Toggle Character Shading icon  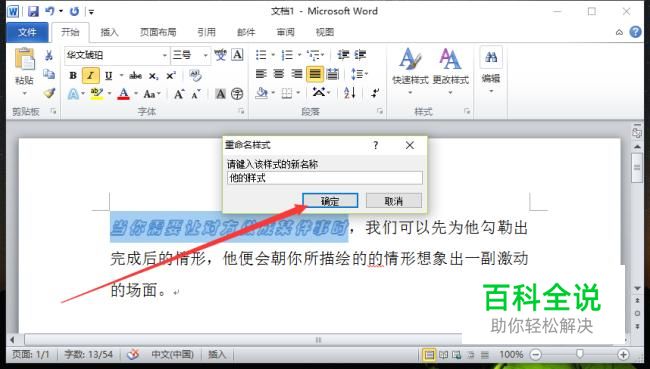[x=220, y=94]
